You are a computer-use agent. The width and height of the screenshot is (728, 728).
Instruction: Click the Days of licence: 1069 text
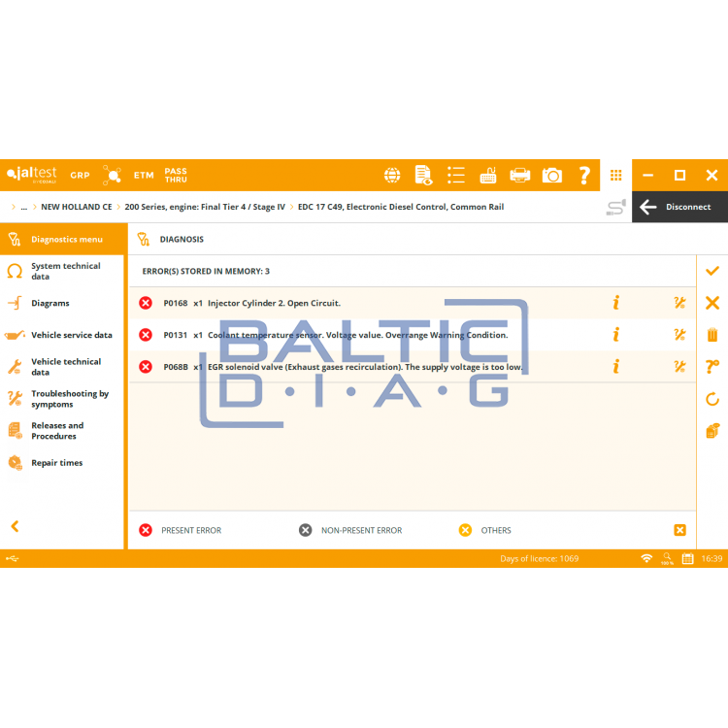[539, 558]
